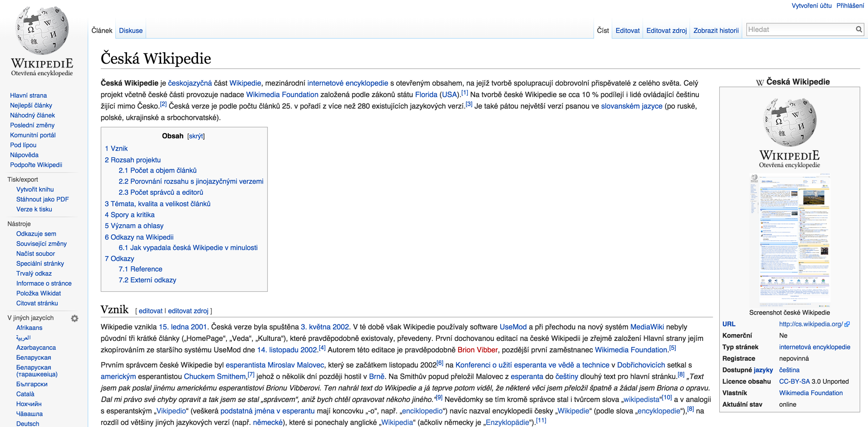Open Poslední změny
The height and width of the screenshot is (427, 868).
[32, 125]
